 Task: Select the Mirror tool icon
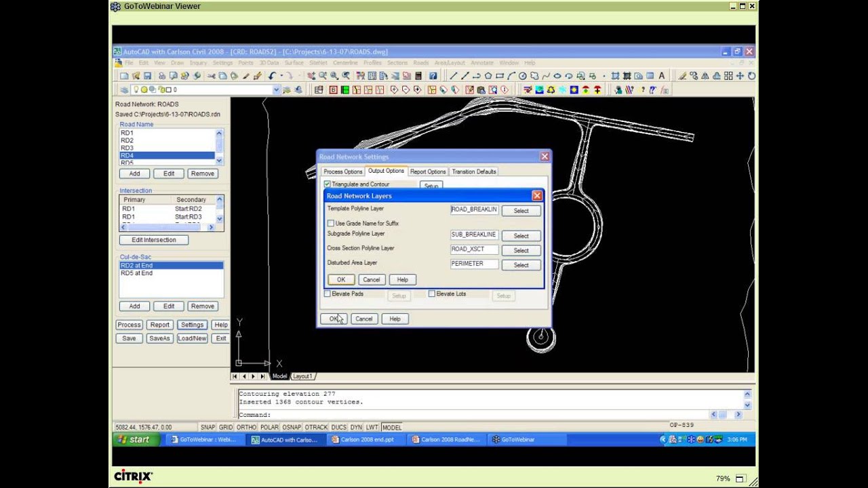pos(706,76)
